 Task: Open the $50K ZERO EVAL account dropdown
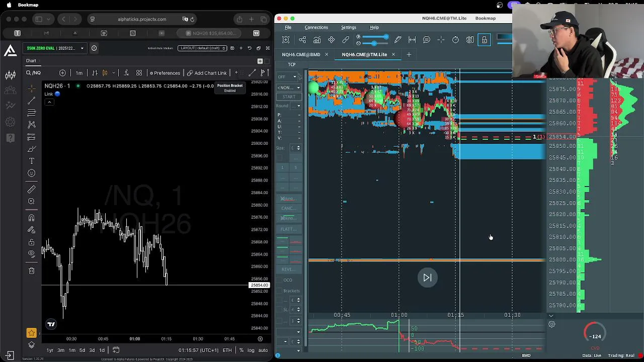pos(55,48)
